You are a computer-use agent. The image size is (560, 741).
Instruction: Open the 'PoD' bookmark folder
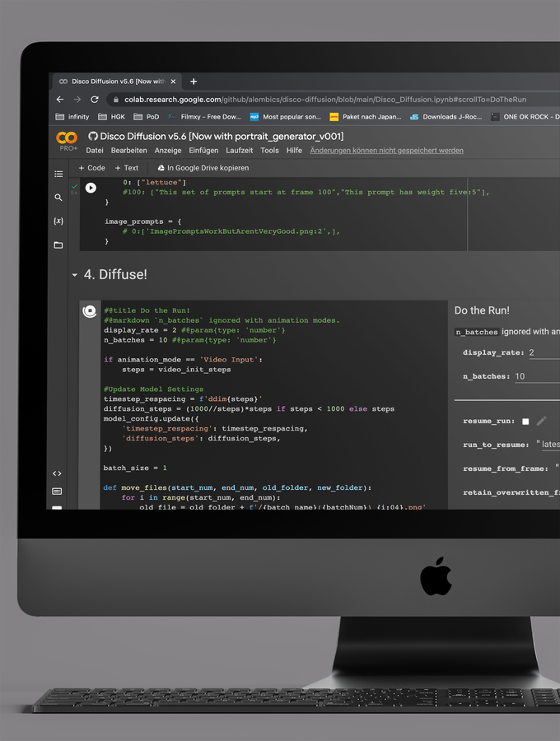point(146,117)
